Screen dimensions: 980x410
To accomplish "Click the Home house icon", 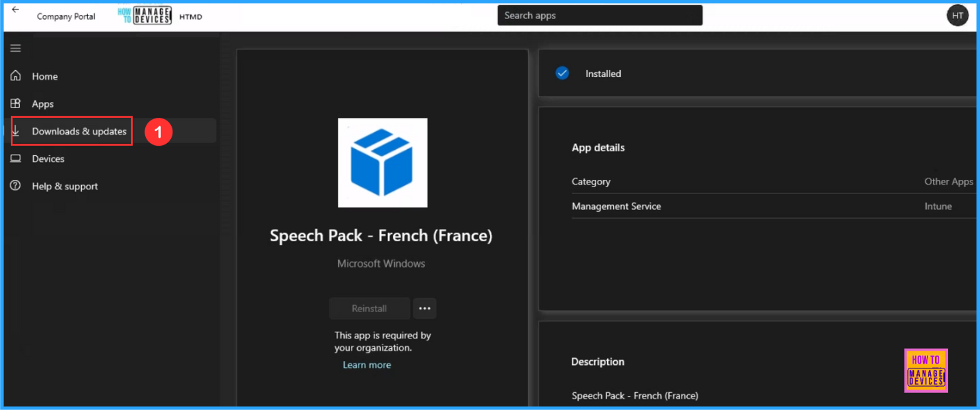I will 16,76.
